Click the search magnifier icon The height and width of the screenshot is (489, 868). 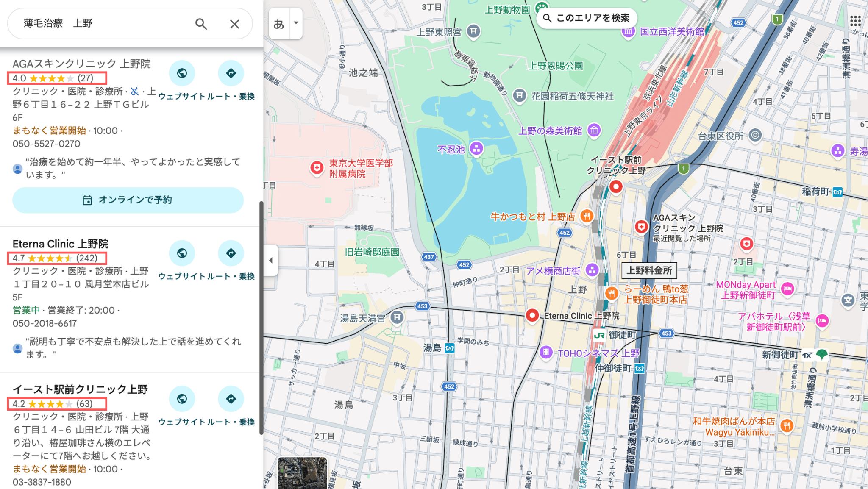pos(201,24)
